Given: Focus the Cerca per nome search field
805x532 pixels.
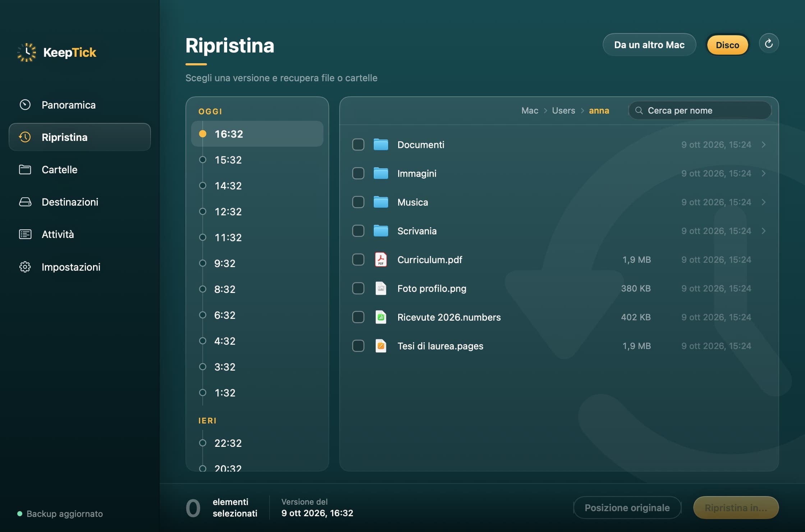Looking at the screenshot, I should [700, 110].
